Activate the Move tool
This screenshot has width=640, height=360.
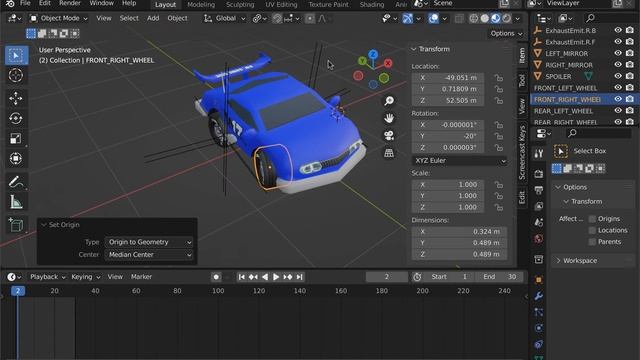tap(16, 98)
